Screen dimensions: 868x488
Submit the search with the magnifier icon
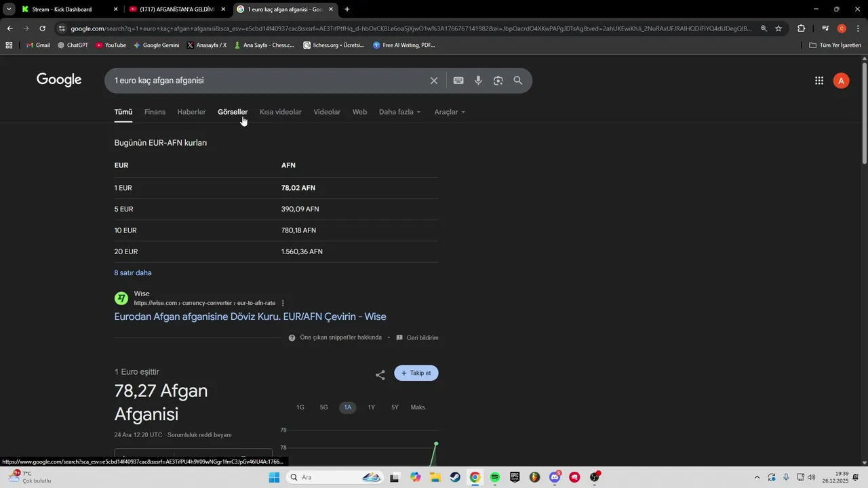pyautogui.click(x=518, y=81)
